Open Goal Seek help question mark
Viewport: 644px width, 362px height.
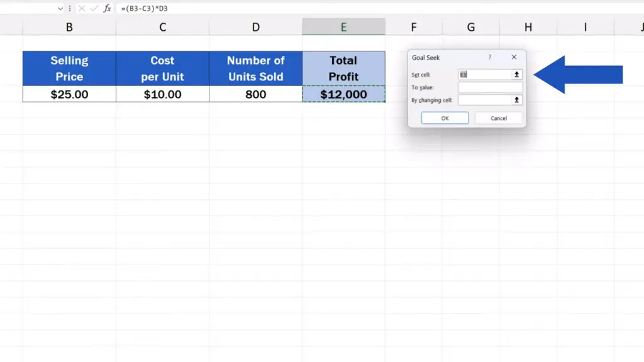pos(490,57)
